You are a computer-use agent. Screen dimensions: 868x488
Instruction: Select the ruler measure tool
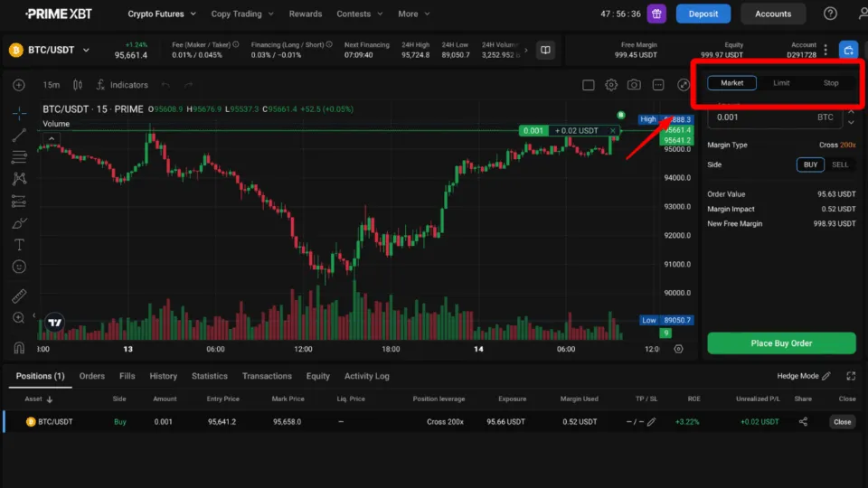19,296
